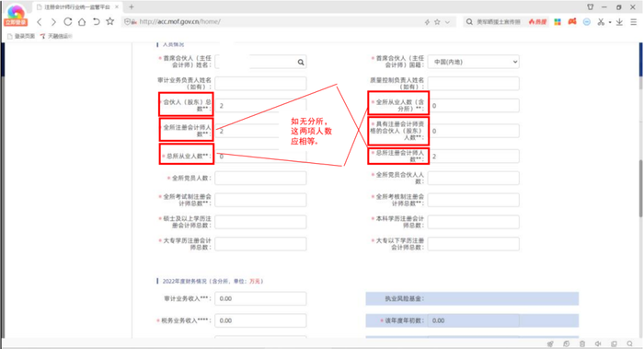Click the 大专以下学历注册会计师总数 input field
The height and width of the screenshot is (349, 644).
pyautogui.click(x=474, y=244)
